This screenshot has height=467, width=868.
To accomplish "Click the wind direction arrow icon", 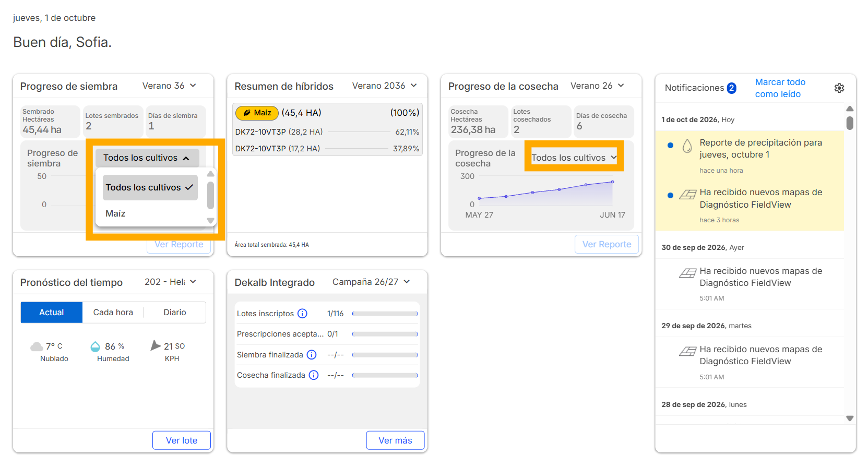I will point(156,345).
